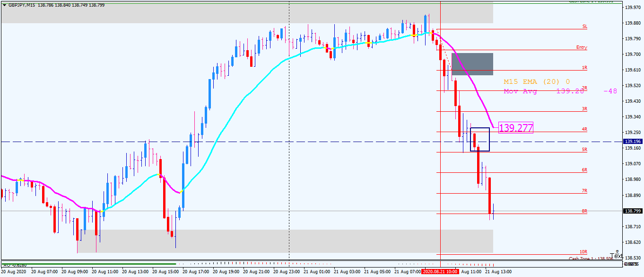This screenshot has height=277, width=644.
Task: Select the 6R target label
Action: (x=585, y=170)
